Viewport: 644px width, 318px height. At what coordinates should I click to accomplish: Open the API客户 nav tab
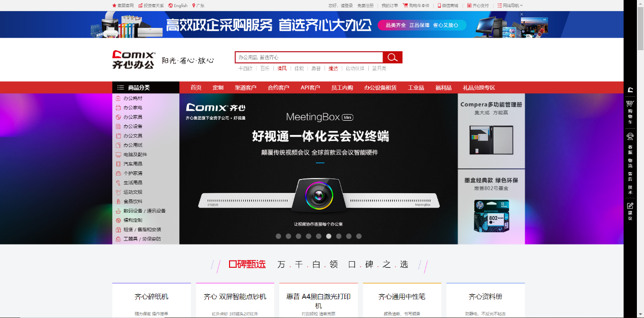tap(310, 88)
